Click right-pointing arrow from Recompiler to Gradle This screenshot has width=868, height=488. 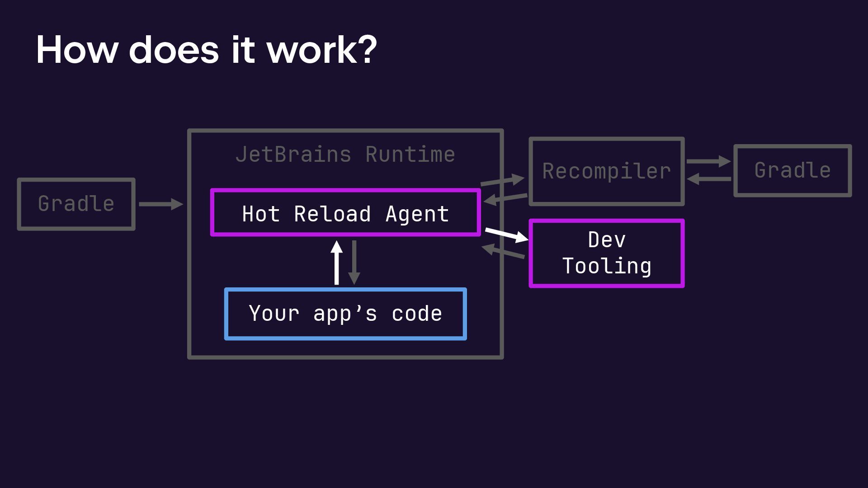click(x=708, y=161)
